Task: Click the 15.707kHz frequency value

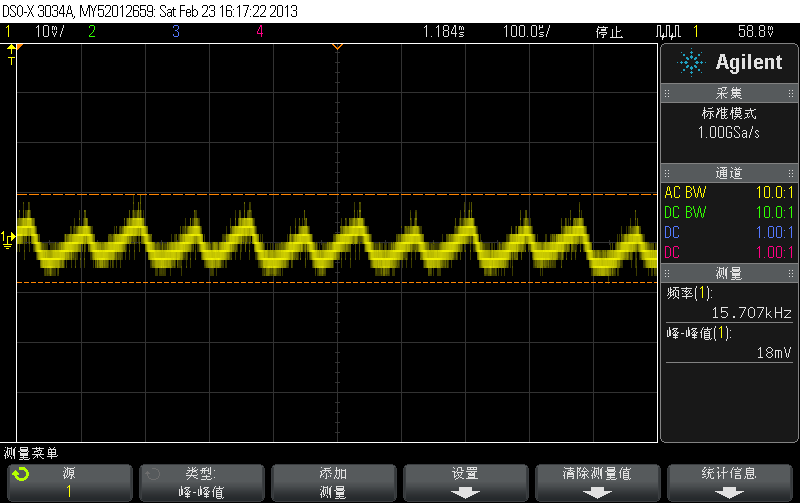Action: click(752, 313)
